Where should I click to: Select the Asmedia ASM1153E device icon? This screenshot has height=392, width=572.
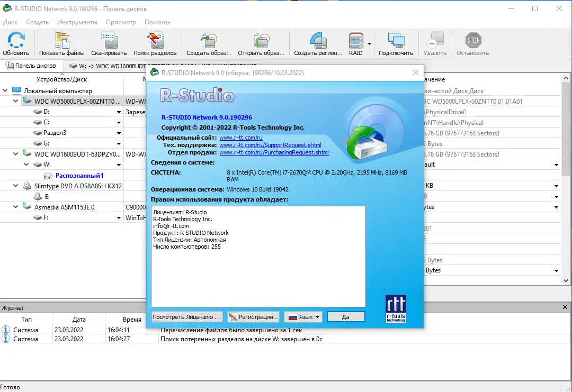point(27,207)
